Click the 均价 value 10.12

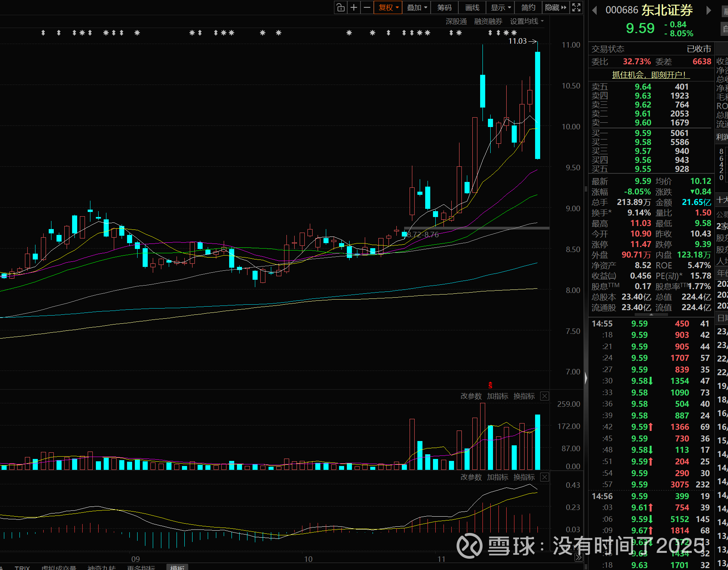tap(701, 181)
